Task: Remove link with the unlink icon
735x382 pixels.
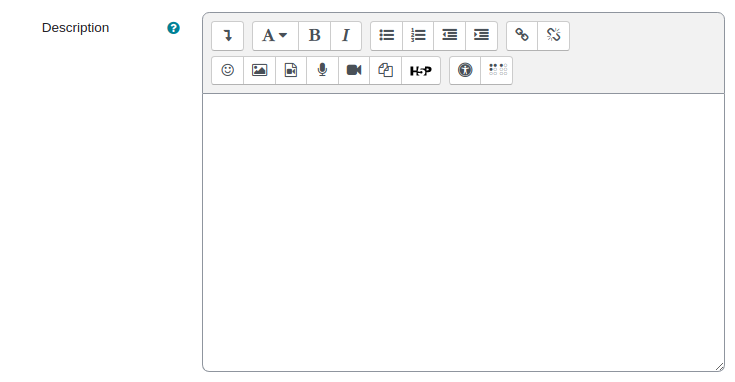Action: click(x=554, y=36)
